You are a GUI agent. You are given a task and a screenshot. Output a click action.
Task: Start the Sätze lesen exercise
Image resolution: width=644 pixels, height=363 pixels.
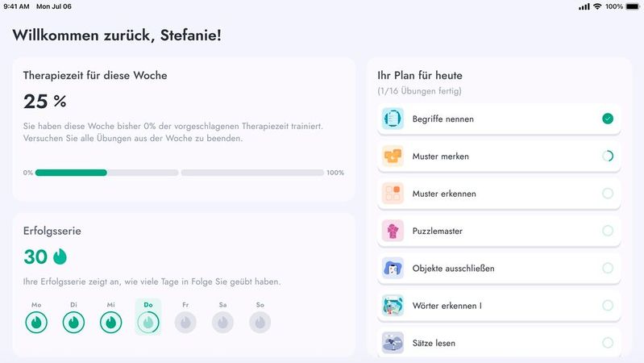pos(499,343)
